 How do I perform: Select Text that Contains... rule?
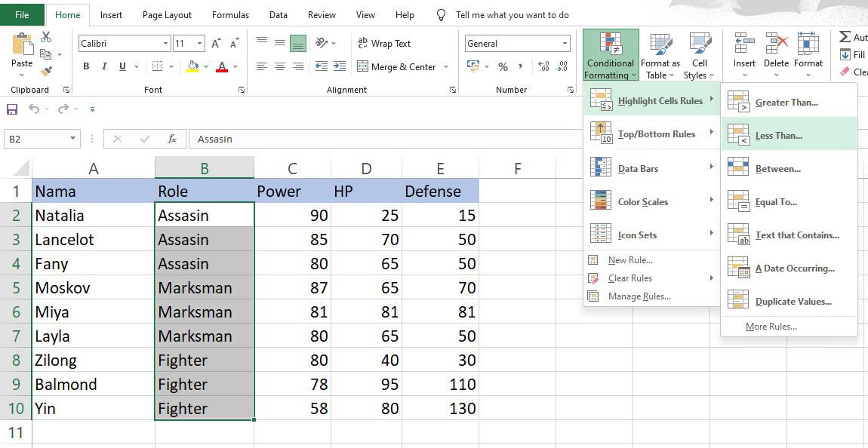[x=789, y=235]
